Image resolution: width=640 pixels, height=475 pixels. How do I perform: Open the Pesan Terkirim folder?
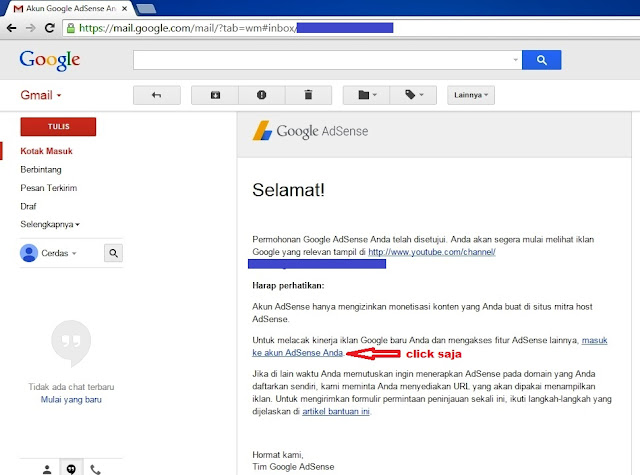coord(49,188)
